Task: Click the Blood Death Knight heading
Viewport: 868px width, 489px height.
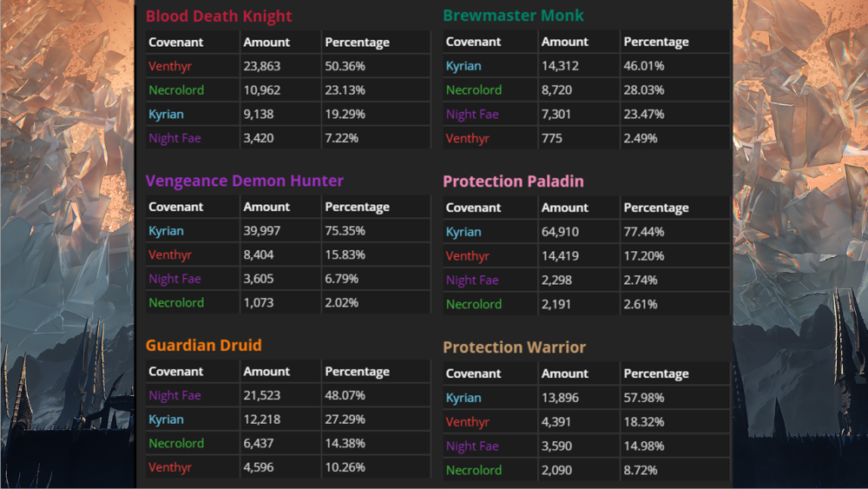Action: (x=218, y=17)
